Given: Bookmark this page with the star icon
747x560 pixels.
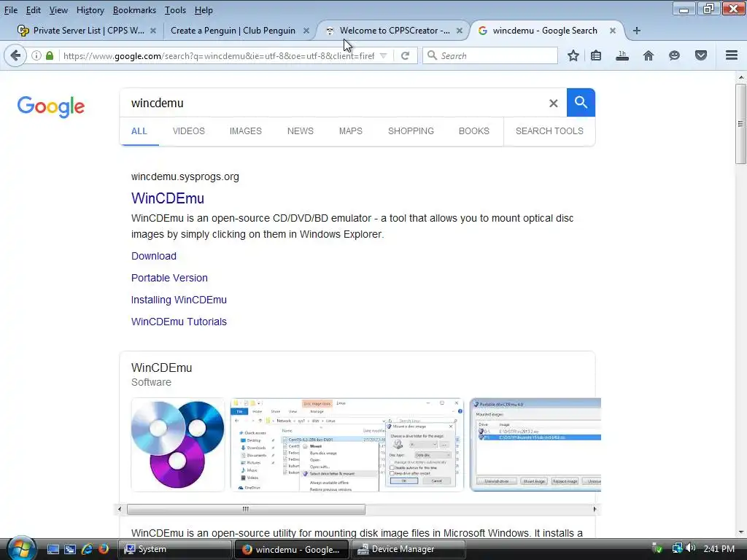Looking at the screenshot, I should click(573, 55).
